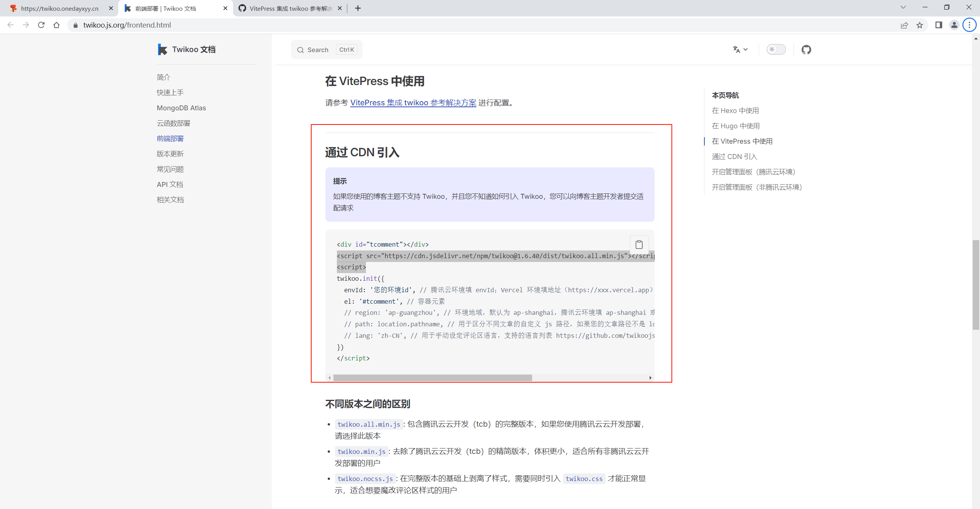Image resolution: width=980 pixels, height=509 pixels.
Task: Click the Search box
Action: (327, 49)
